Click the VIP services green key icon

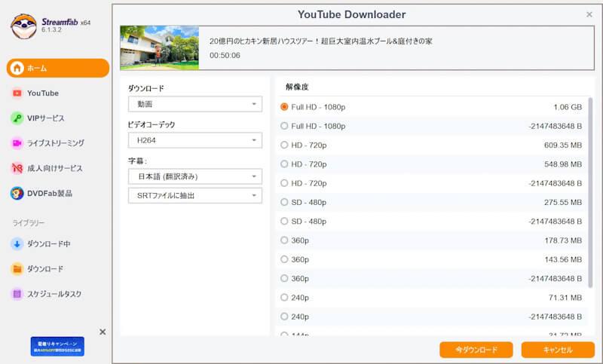[17, 118]
